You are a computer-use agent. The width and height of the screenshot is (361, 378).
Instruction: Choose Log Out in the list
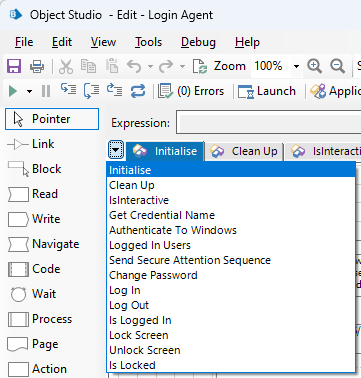pos(231,305)
